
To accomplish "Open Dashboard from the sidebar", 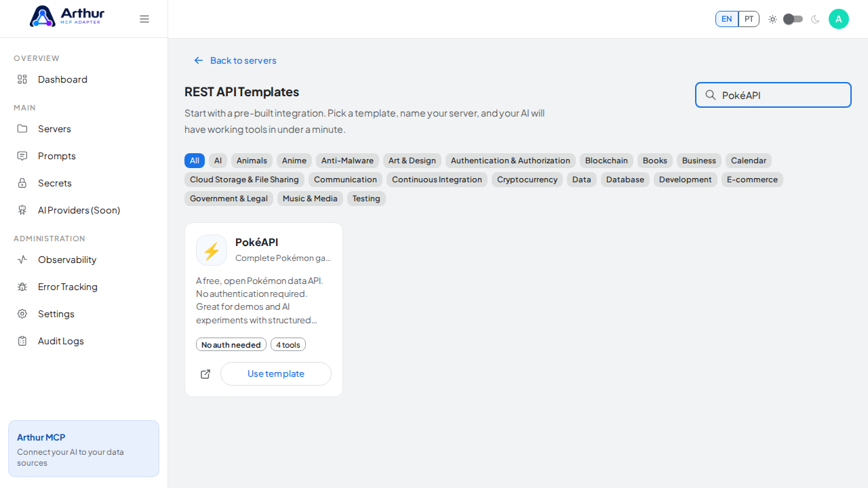I will click(83, 79).
